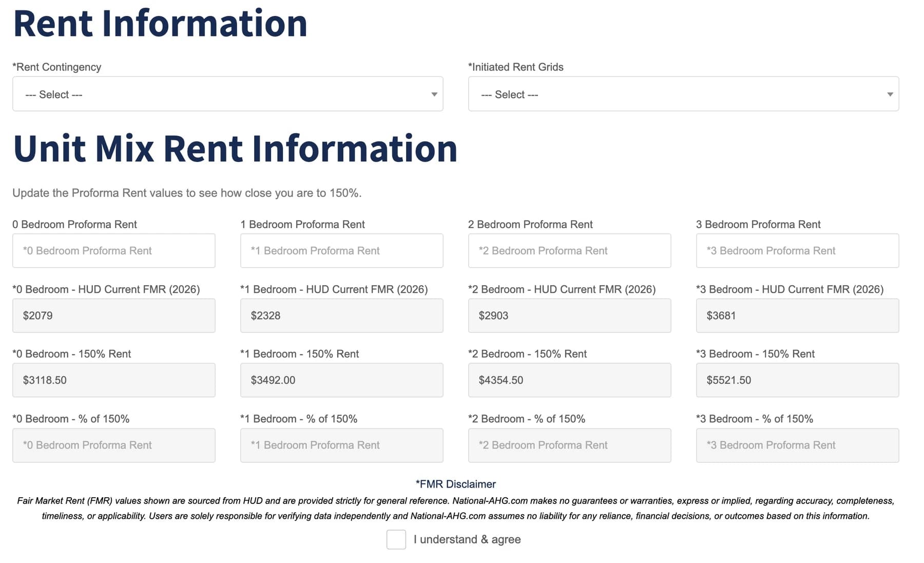Click the *Rent Contingency label
This screenshot has height=563, width=924.
coord(56,67)
